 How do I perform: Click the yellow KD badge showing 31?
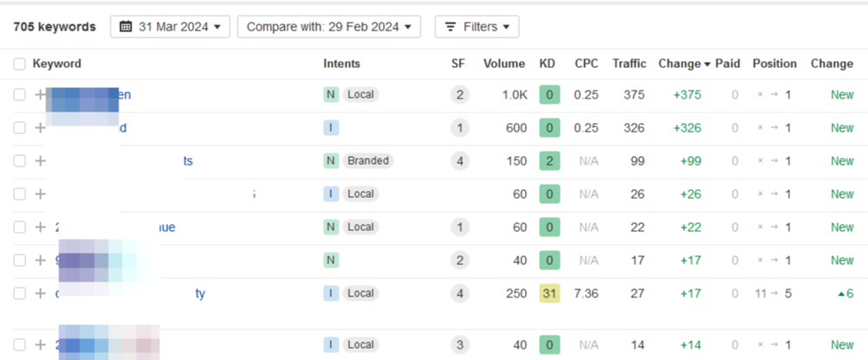tap(548, 294)
